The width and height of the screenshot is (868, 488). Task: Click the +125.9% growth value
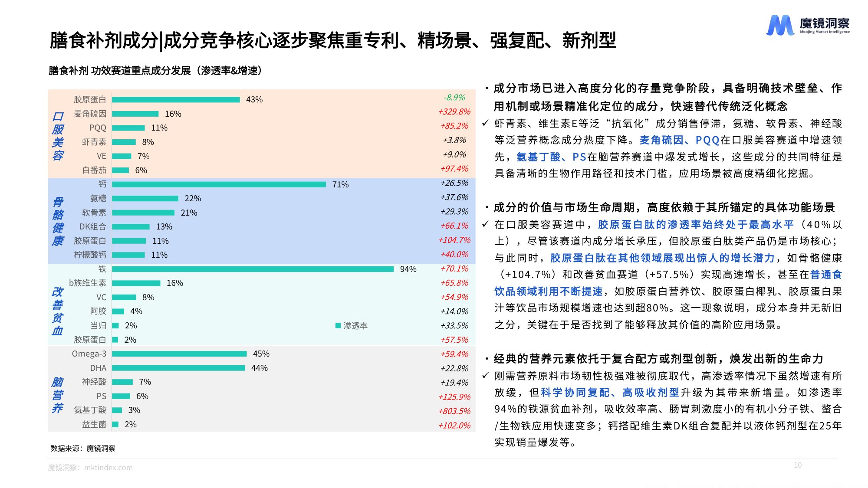pyautogui.click(x=454, y=397)
